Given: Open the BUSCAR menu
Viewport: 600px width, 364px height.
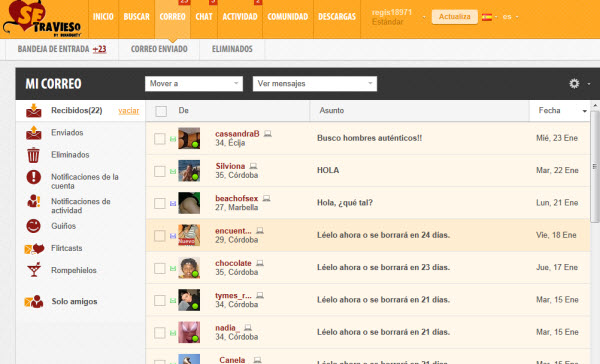Looking at the screenshot, I should [x=137, y=17].
